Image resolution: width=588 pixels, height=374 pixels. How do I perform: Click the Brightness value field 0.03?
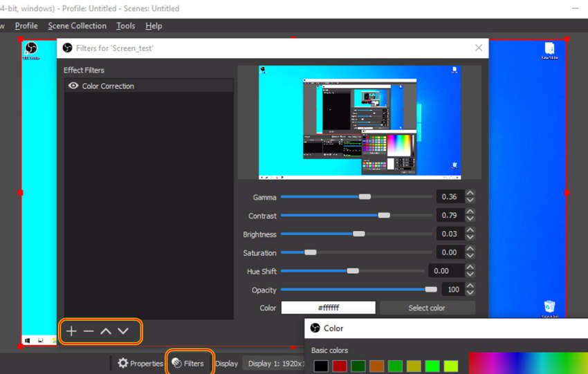[x=450, y=234]
